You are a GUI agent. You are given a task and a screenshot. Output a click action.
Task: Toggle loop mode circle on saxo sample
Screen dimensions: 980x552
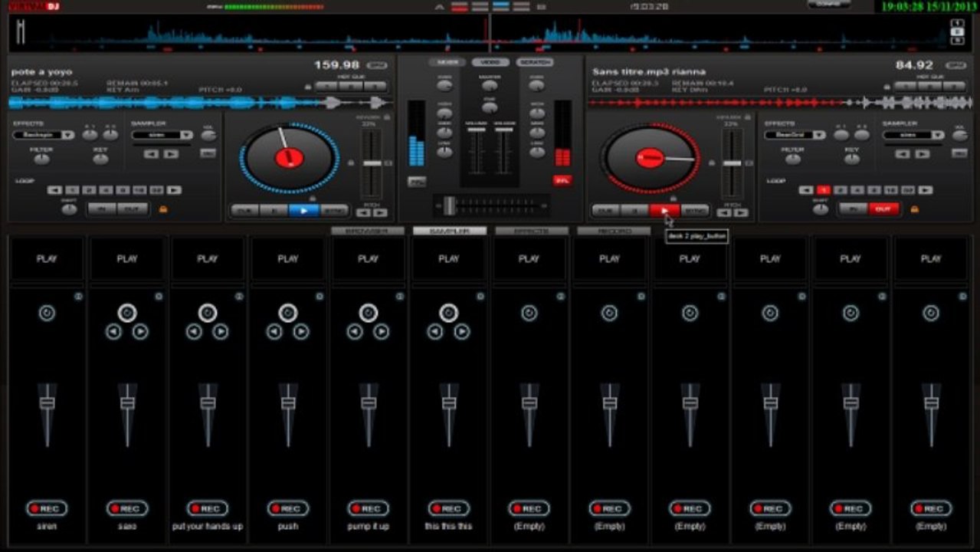[x=127, y=313]
